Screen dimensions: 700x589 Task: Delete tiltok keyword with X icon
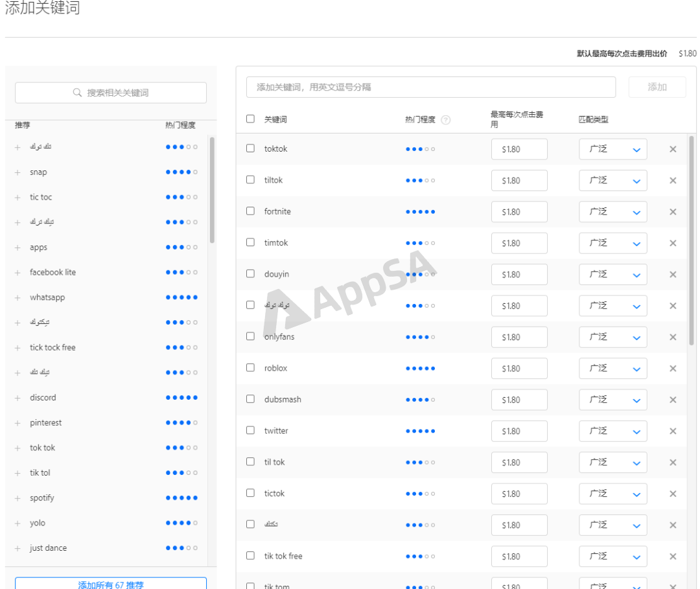click(x=673, y=180)
